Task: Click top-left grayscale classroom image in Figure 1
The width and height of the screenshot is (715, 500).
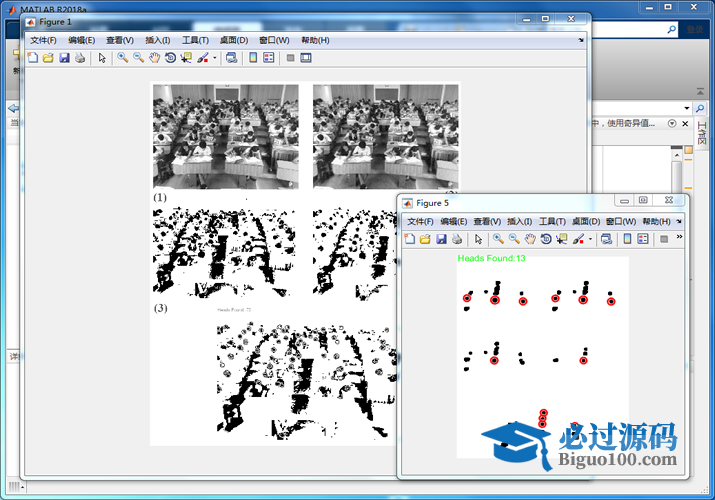Action: pos(226,136)
